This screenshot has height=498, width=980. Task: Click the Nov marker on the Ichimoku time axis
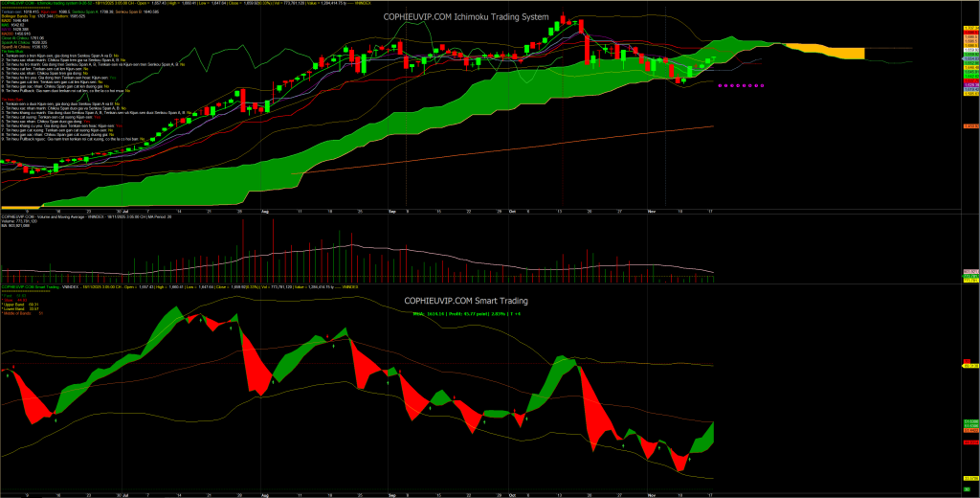click(x=650, y=209)
